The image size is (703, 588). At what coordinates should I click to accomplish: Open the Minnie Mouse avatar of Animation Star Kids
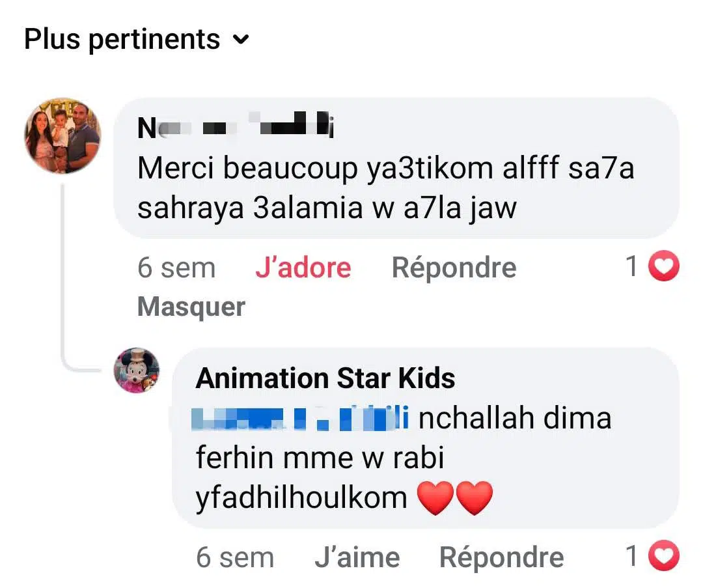(137, 370)
